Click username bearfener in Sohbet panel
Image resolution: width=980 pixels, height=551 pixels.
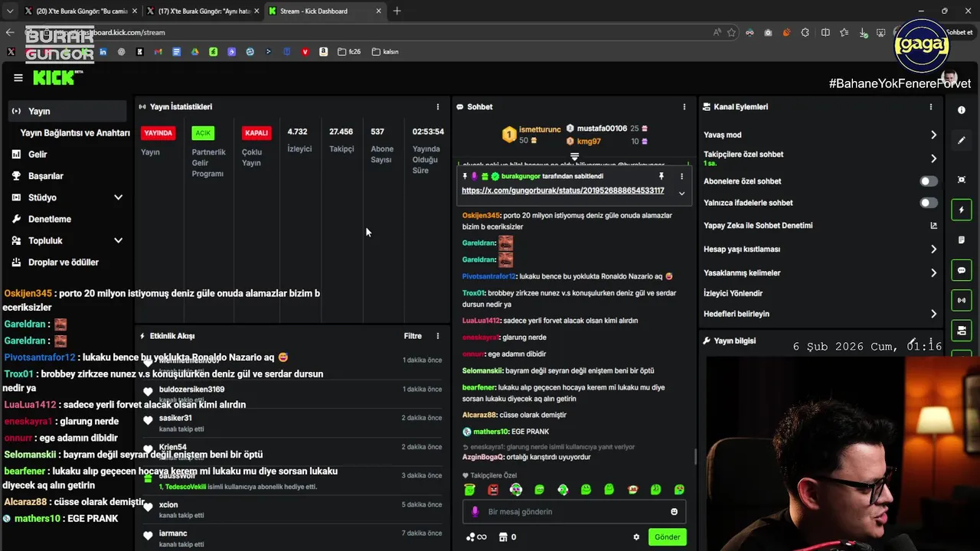pos(479,388)
